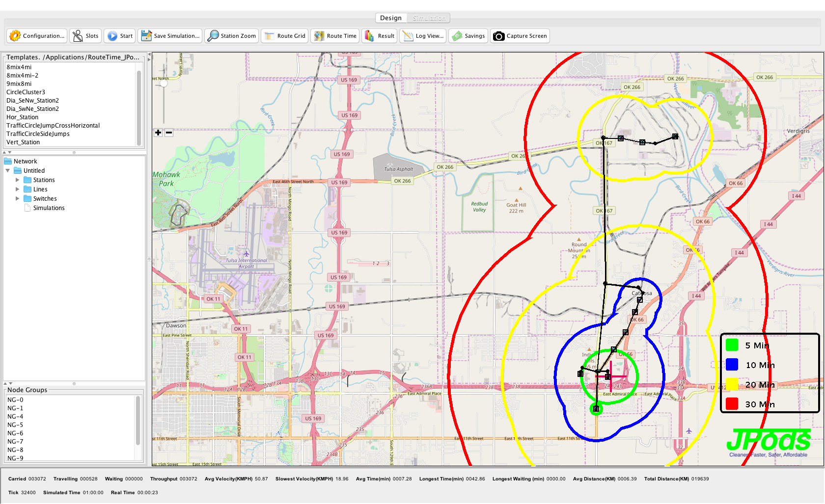Click Save Simulation disk icon
825x504 pixels.
pyautogui.click(x=170, y=36)
